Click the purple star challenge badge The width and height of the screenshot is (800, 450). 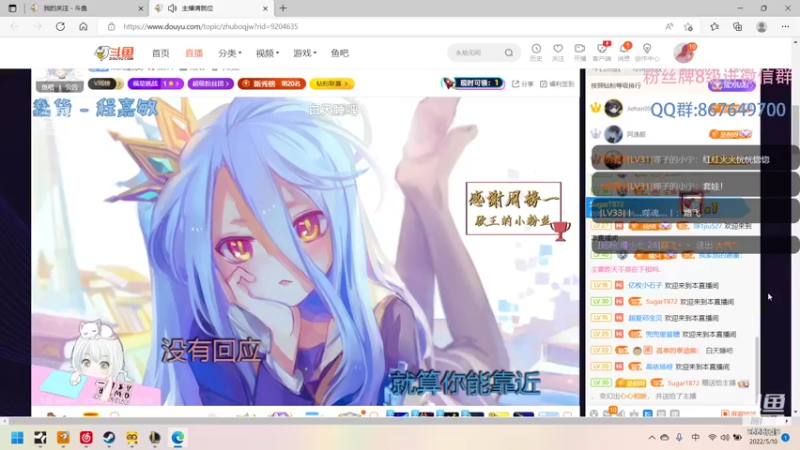pos(155,83)
